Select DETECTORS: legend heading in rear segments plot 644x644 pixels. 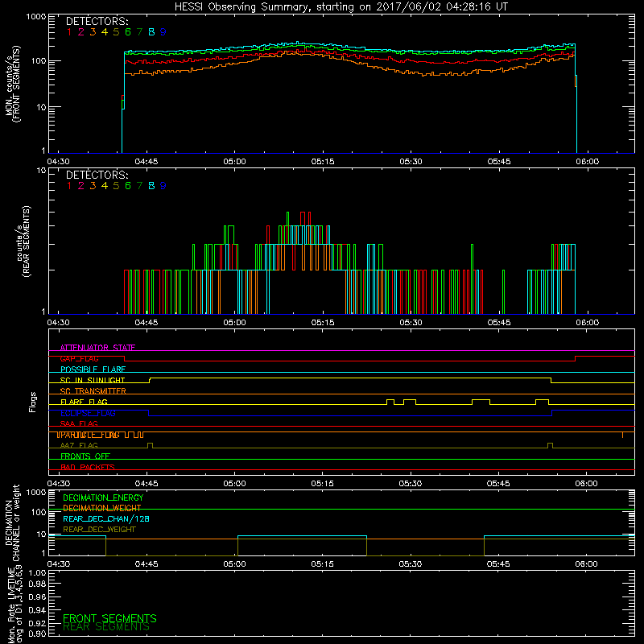click(97, 175)
